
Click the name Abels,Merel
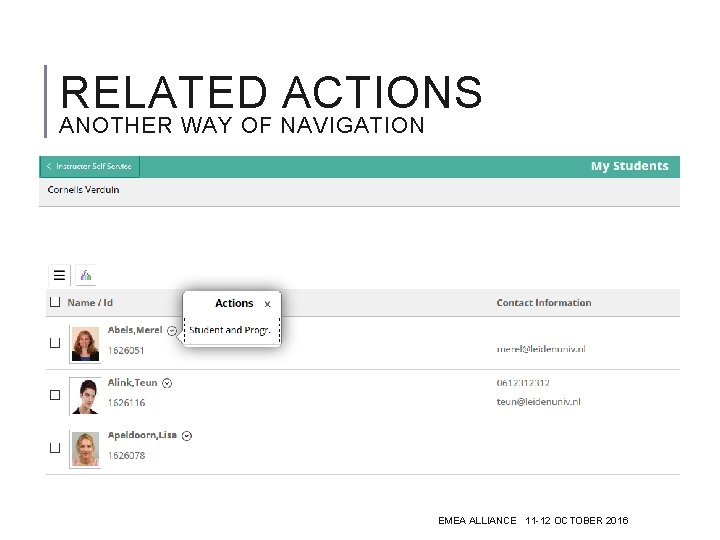pos(135,330)
